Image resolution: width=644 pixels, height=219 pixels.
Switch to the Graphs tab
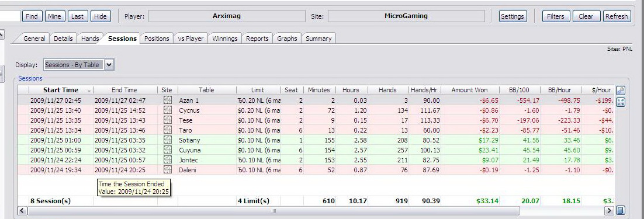coord(287,39)
